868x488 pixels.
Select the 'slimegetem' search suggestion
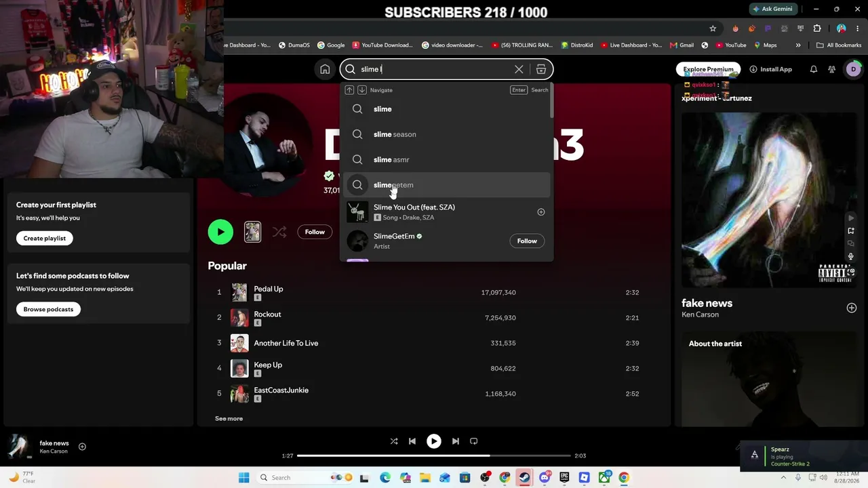(x=446, y=185)
